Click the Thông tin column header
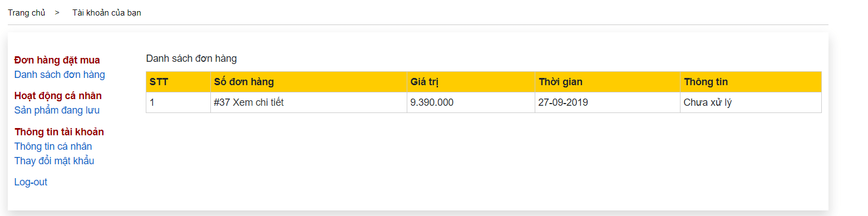This screenshot has width=868, height=216. pyautogui.click(x=751, y=82)
